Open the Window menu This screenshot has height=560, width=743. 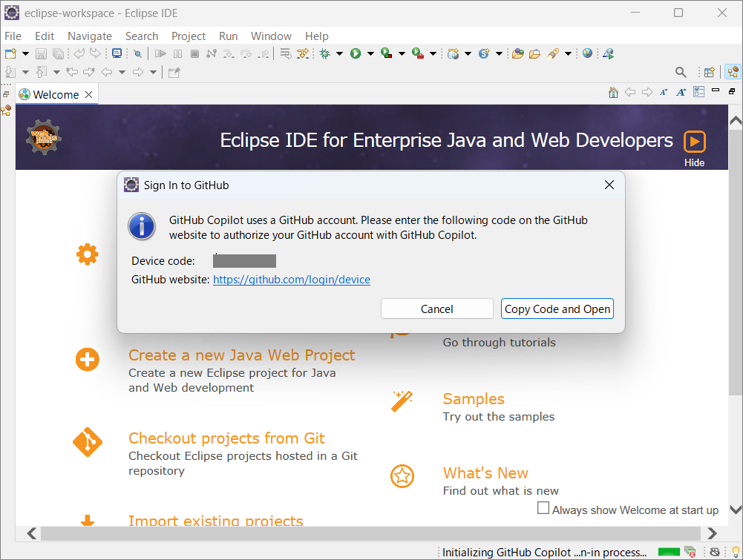tap(271, 36)
